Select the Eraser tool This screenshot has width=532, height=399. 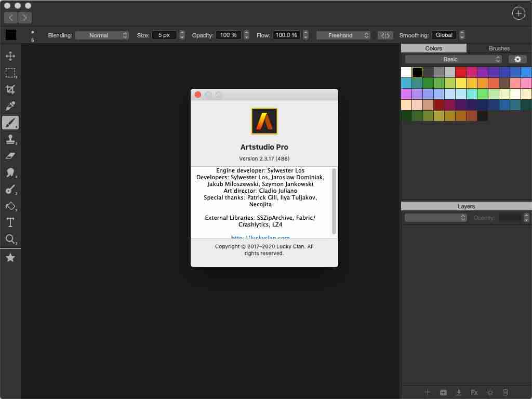click(x=10, y=156)
